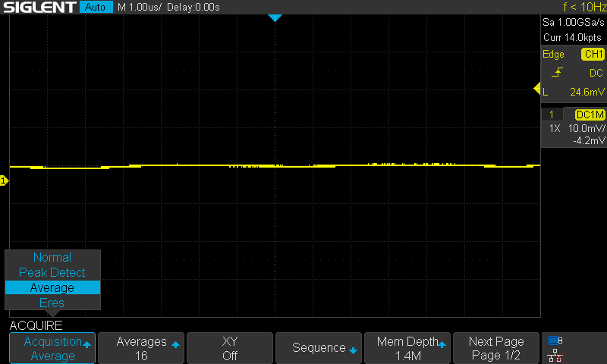Click the USB device status icon
This screenshot has width=607, height=364.
coord(555,340)
